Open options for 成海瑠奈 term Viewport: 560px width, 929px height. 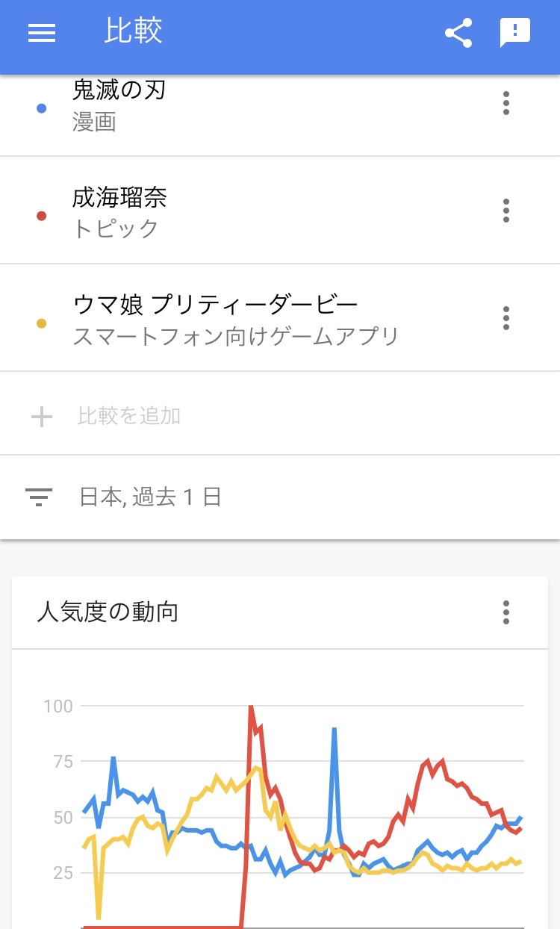pyautogui.click(x=506, y=211)
